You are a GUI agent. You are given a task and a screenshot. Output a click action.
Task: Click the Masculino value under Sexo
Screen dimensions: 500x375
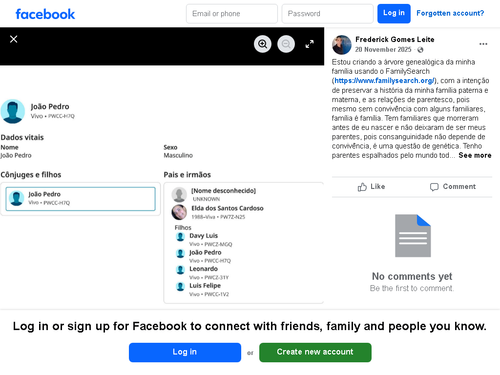[x=178, y=155]
